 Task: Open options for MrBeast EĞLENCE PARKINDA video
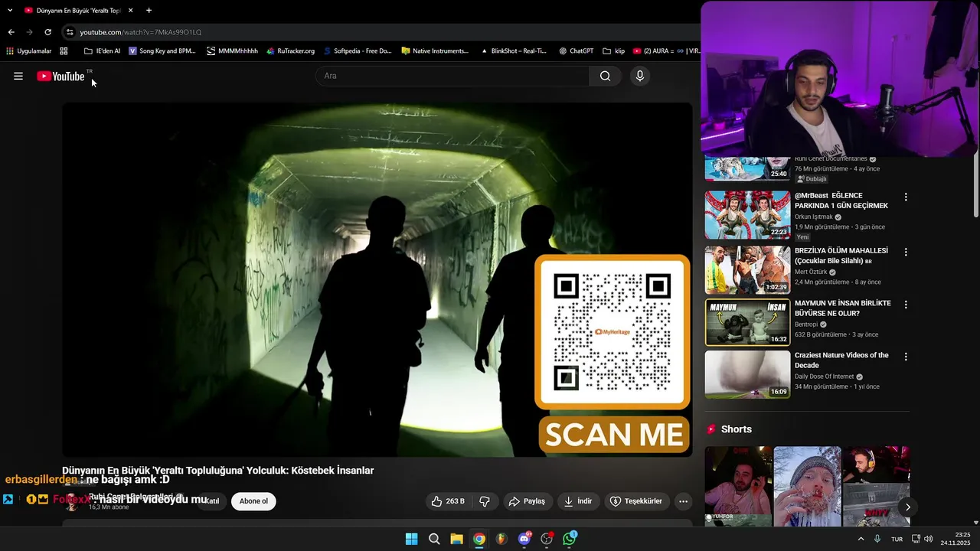click(906, 197)
